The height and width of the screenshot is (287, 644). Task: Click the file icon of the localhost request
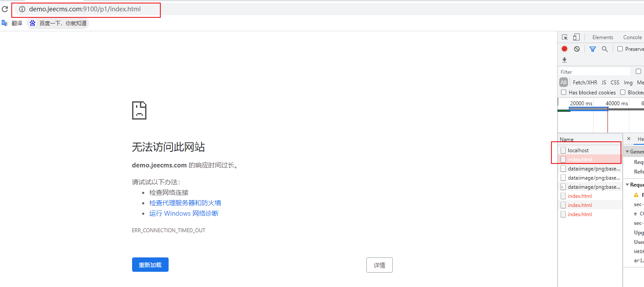563,150
